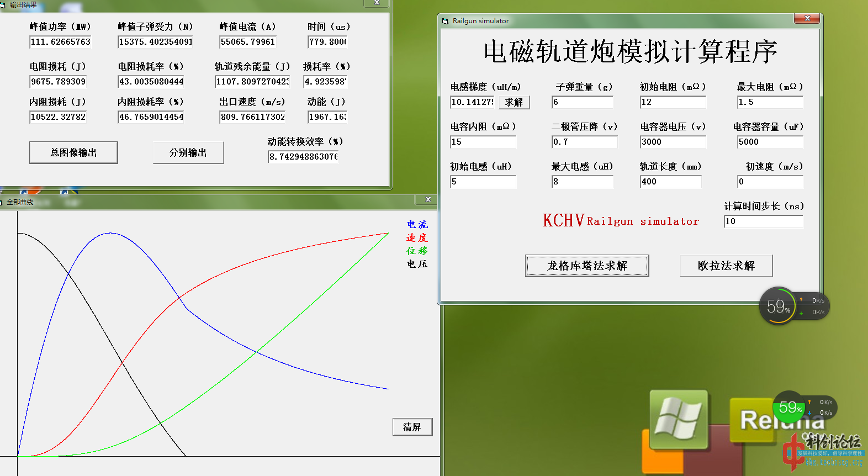
Task: Click the 全部曲线 window title icon
Action: (x=2, y=203)
